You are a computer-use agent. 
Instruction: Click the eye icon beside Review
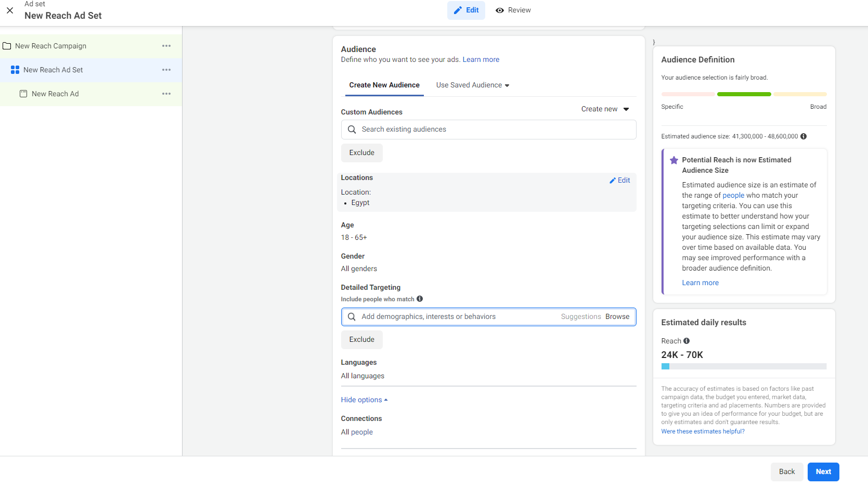[500, 10]
